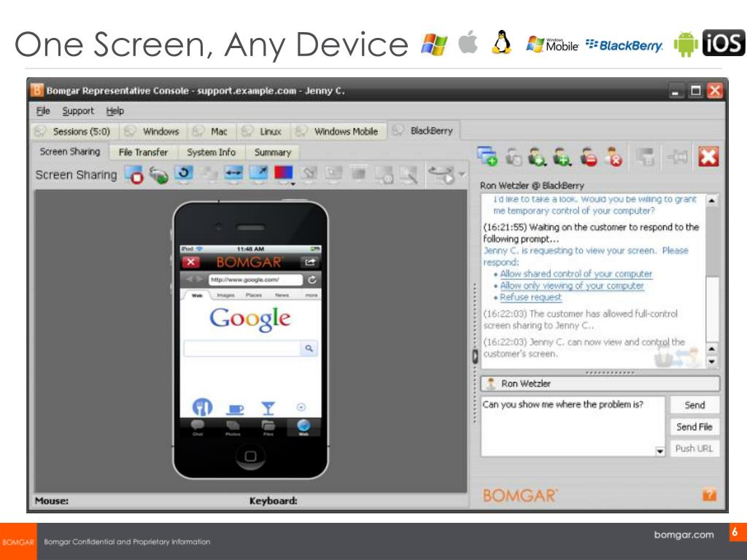Click the Images tab in phone's Google page
The height and width of the screenshot is (560, 747).
(225, 296)
